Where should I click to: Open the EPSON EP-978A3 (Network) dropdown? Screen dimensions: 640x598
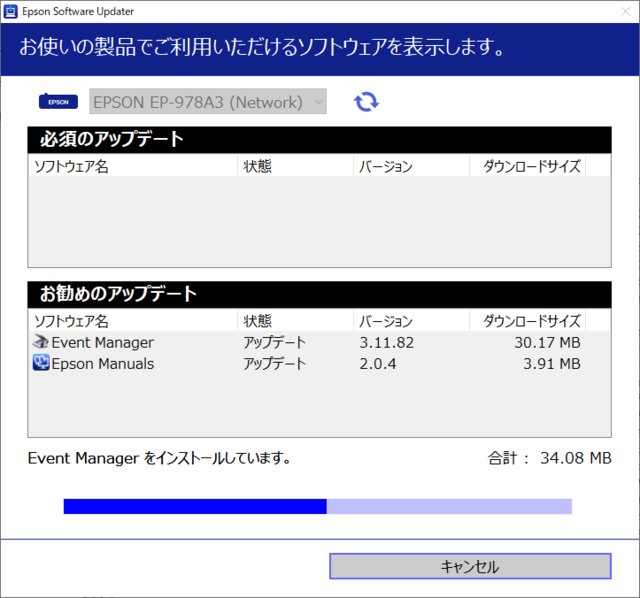tap(208, 101)
